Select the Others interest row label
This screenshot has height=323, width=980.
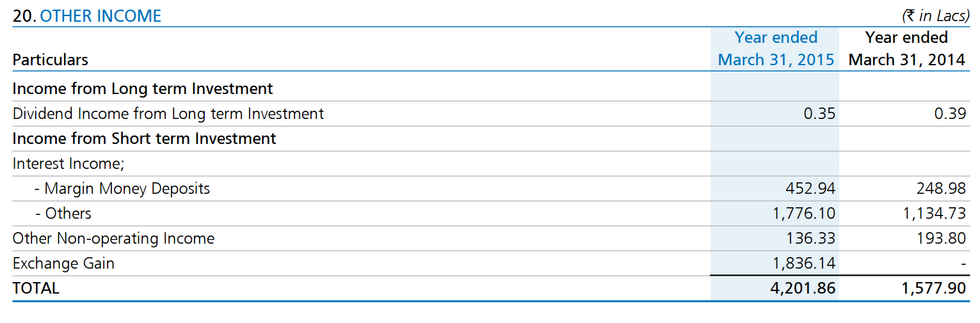pyautogui.click(x=63, y=214)
